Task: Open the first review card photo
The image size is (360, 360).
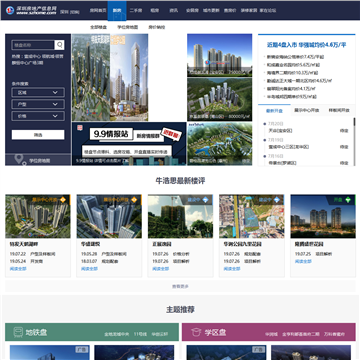Action: click(38, 216)
